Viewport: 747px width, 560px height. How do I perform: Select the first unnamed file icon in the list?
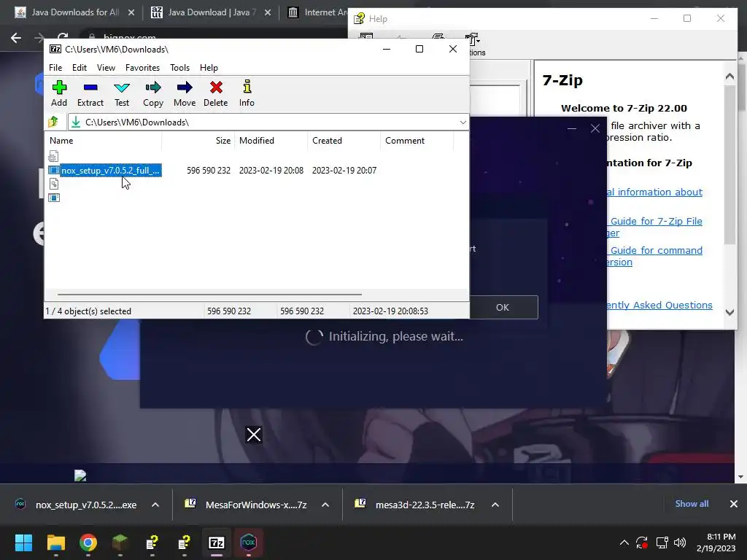(53, 156)
